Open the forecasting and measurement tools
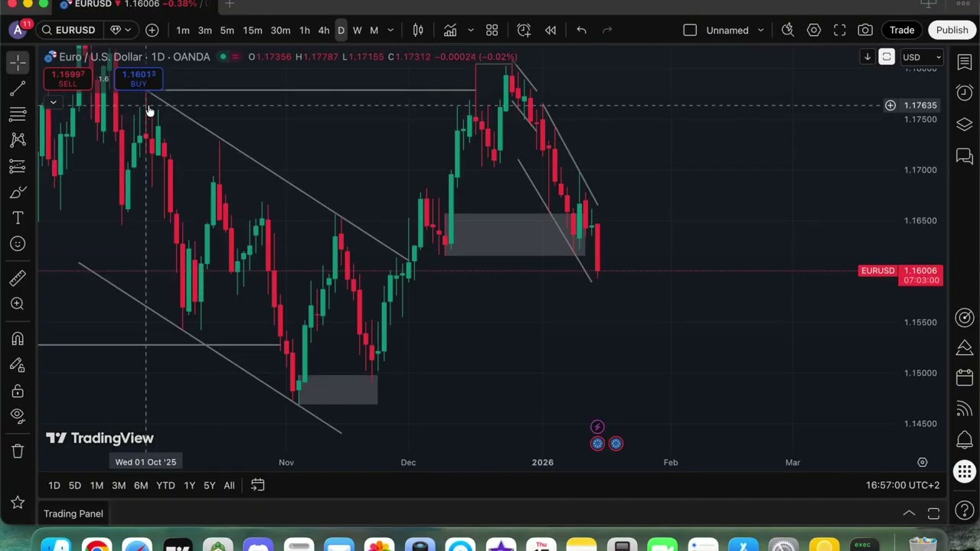This screenshot has height=551, width=980. (18, 166)
